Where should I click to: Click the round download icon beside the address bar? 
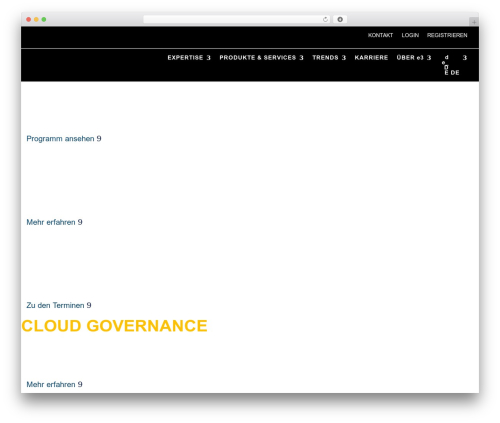click(340, 19)
